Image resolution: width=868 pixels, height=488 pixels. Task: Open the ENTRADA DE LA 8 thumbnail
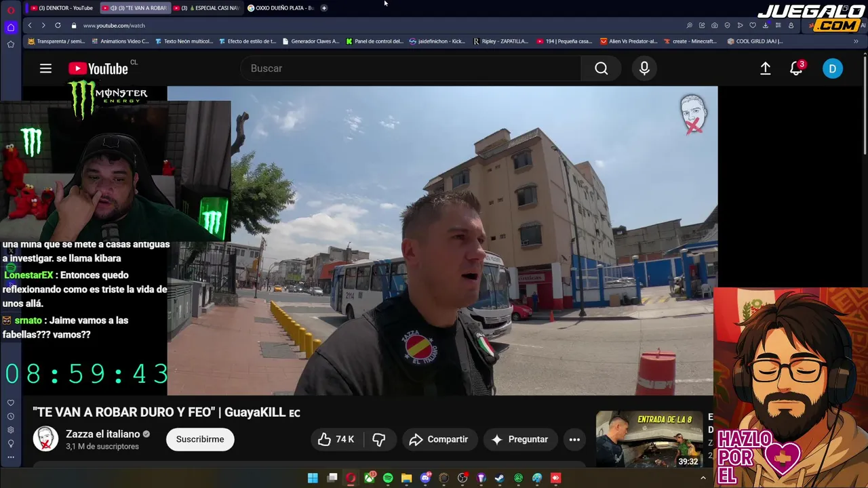649,439
